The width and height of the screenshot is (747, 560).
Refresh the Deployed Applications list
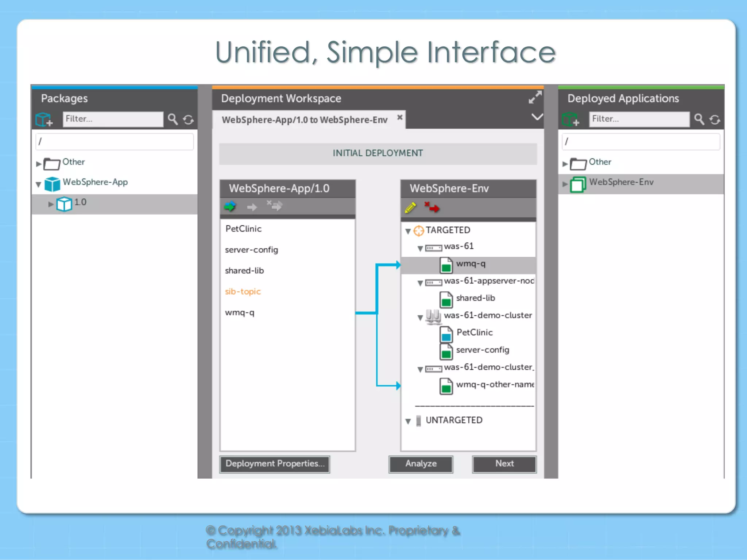pyautogui.click(x=715, y=120)
